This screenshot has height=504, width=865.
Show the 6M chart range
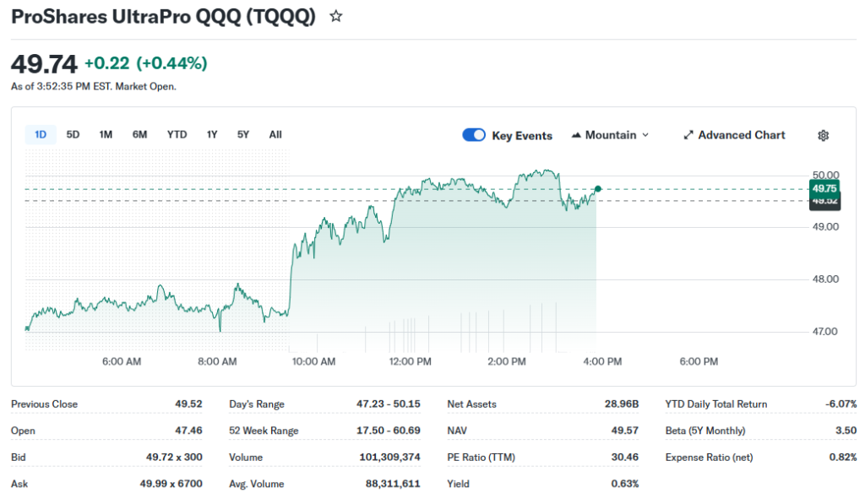pos(139,134)
